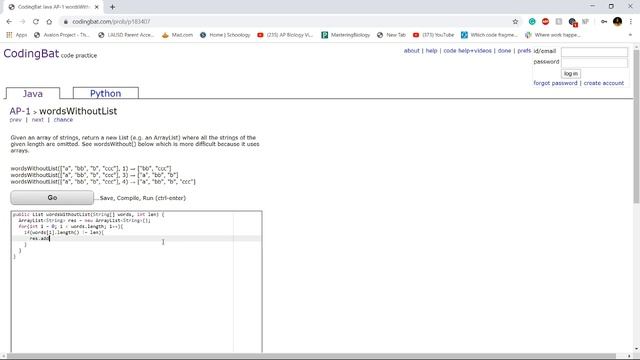Go back using the browser back arrow
Image resolution: width=640 pixels, height=360 pixels.
9,22
